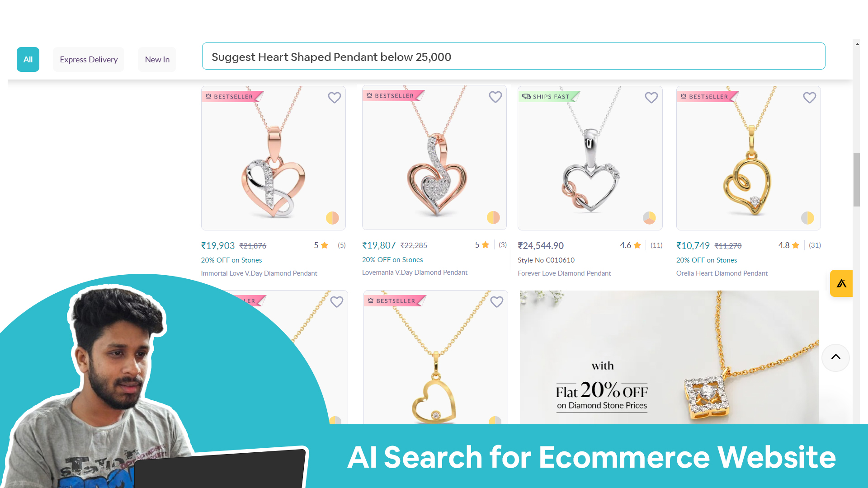868x488 pixels.
Task: Click the Ascent logo icon on right side
Action: click(842, 284)
